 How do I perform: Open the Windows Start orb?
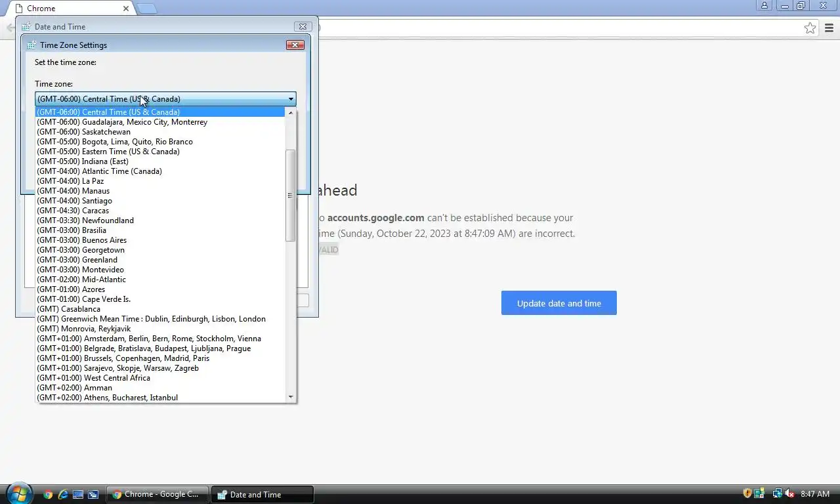tap(18, 493)
